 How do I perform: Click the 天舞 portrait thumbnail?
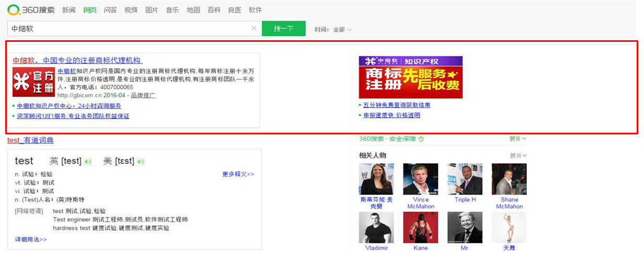(x=509, y=227)
